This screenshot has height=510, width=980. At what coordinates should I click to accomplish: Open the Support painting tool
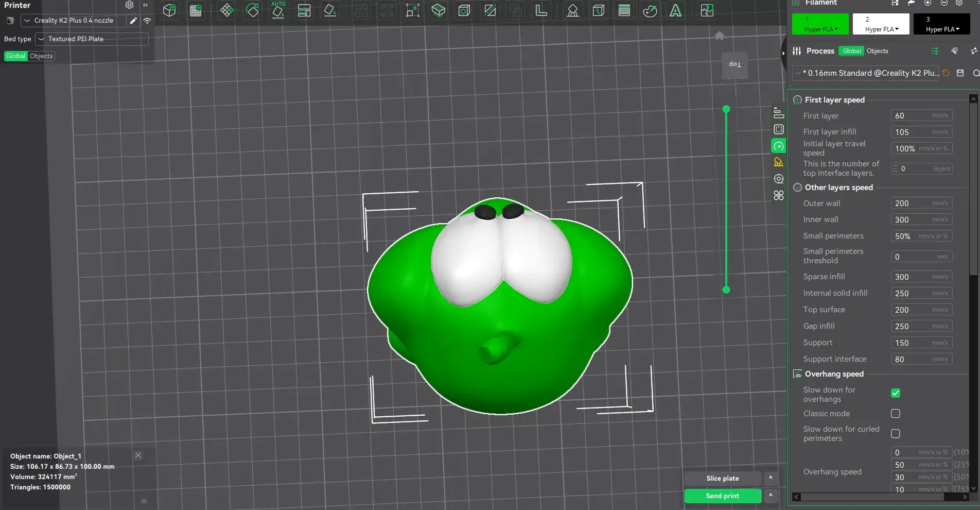572,10
